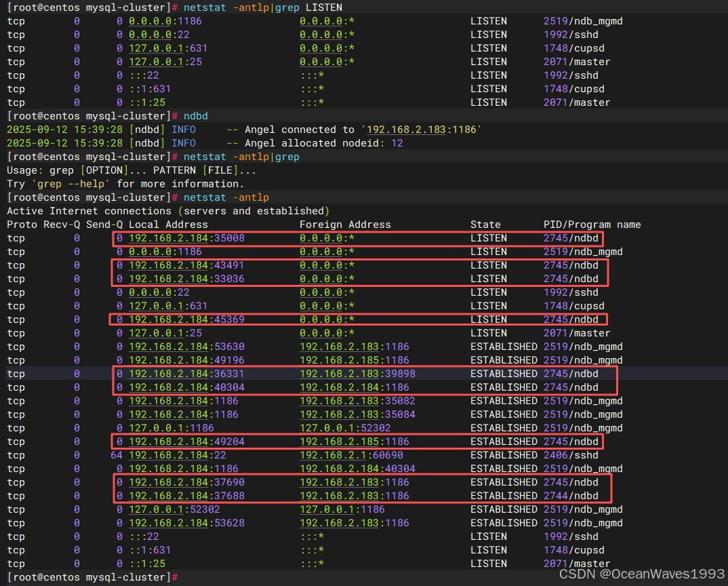The image size is (728, 586).
Task: Click foreign address 192.168.2.183:35084
Action: (357, 414)
